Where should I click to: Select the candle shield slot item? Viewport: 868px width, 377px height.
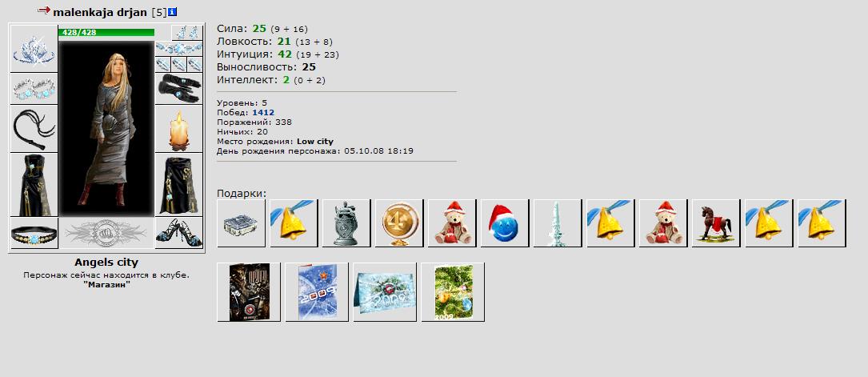click(179, 128)
